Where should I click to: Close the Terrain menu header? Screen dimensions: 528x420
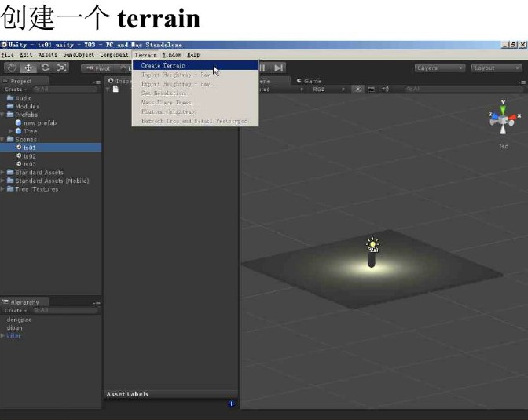(146, 54)
